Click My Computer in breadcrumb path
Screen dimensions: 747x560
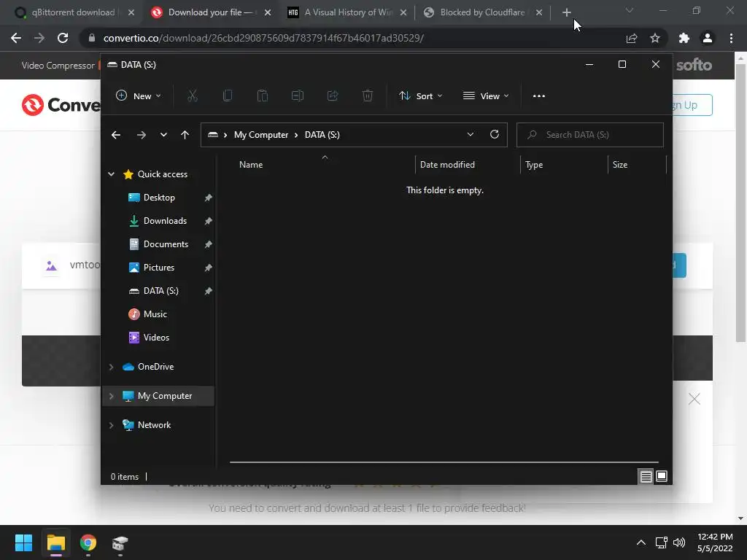(x=261, y=135)
